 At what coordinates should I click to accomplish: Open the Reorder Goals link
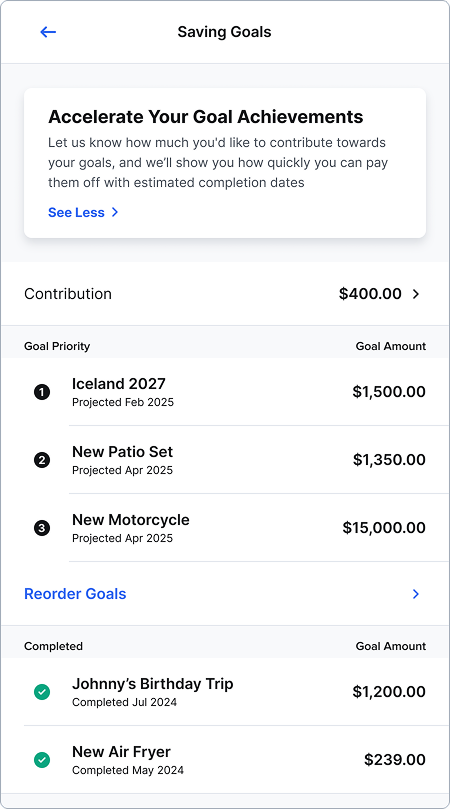(x=75, y=594)
